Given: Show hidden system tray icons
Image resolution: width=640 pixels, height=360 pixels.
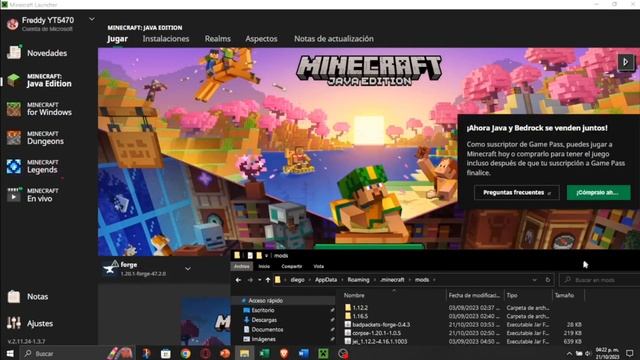Looking at the screenshot, I should 569,353.
